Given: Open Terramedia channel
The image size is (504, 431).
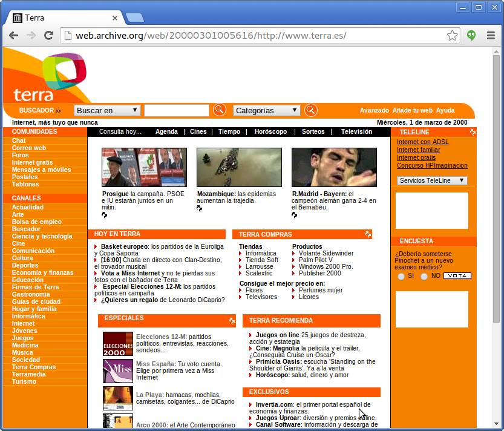Looking at the screenshot, I should pyautogui.click(x=29, y=374).
